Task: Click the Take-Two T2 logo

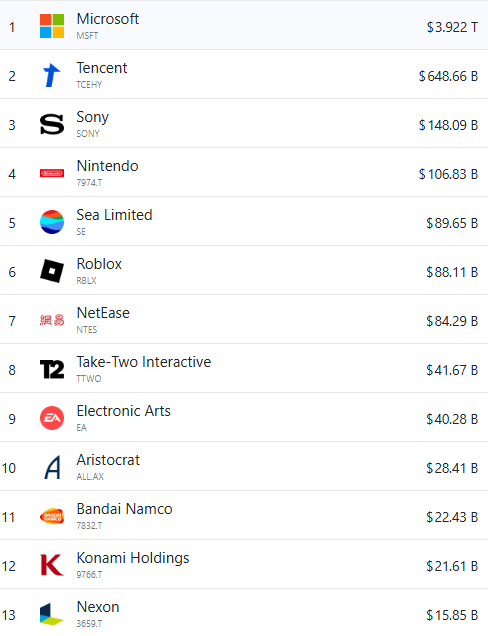Action: point(52,370)
